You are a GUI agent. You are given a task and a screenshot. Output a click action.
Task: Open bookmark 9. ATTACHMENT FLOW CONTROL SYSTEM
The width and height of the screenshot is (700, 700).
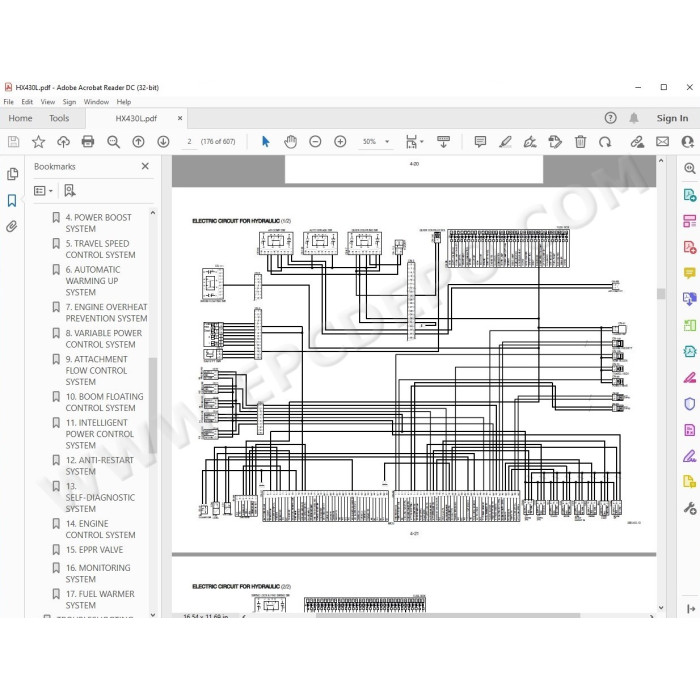coord(96,370)
